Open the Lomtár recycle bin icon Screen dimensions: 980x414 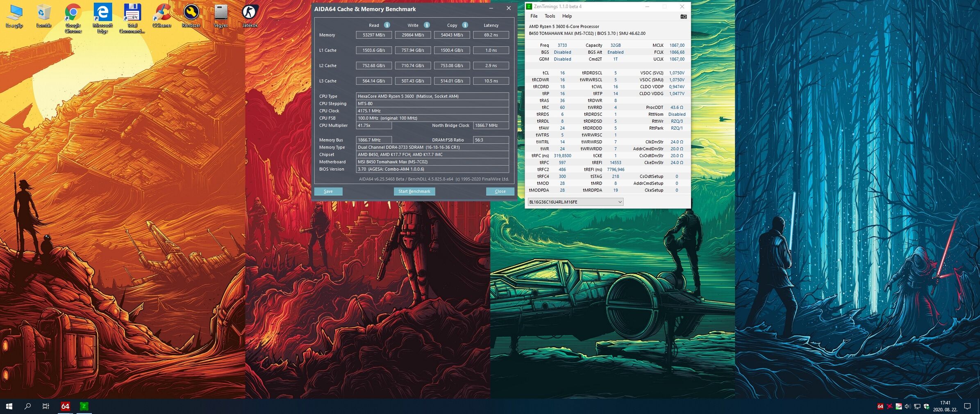coord(44,16)
